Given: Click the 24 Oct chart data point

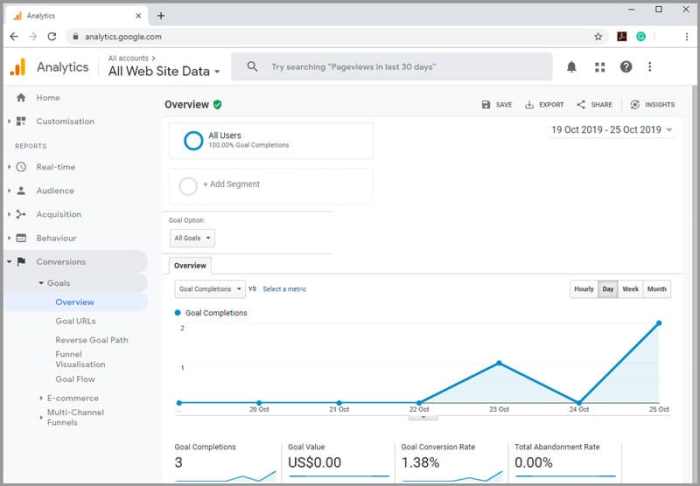Looking at the screenshot, I should (579, 403).
